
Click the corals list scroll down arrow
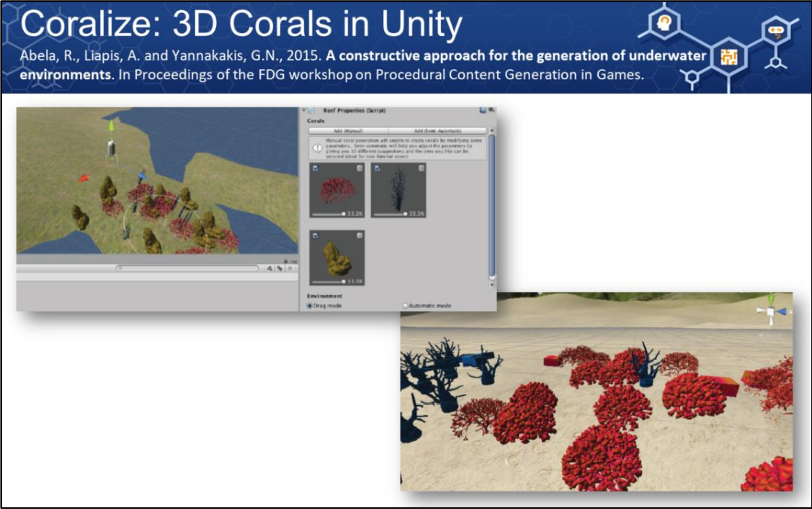[492, 285]
